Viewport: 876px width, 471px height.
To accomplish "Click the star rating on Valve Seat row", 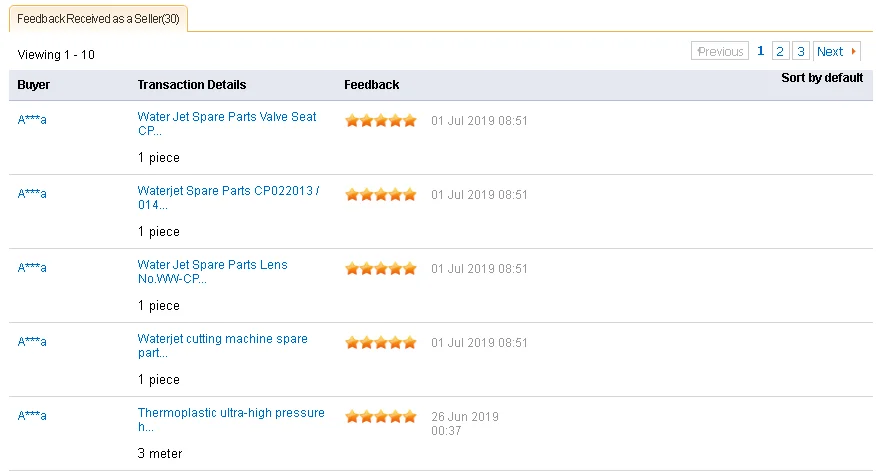I will 381,120.
